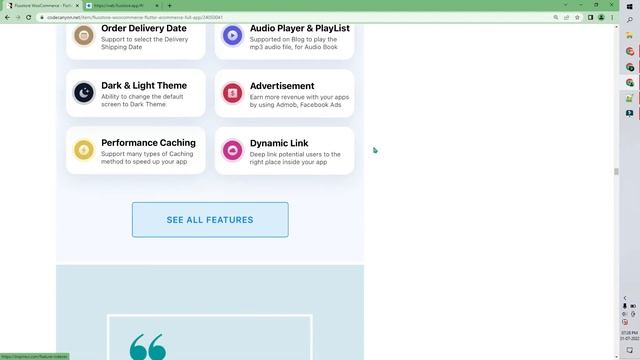Click the address bar URL field
The width and height of the screenshot is (640, 360).
point(294,18)
